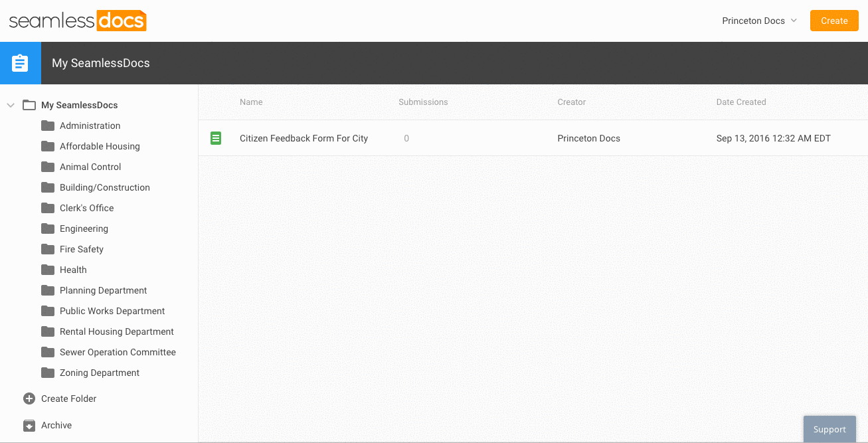
Task: Click the orange Create button
Action: coord(834,21)
